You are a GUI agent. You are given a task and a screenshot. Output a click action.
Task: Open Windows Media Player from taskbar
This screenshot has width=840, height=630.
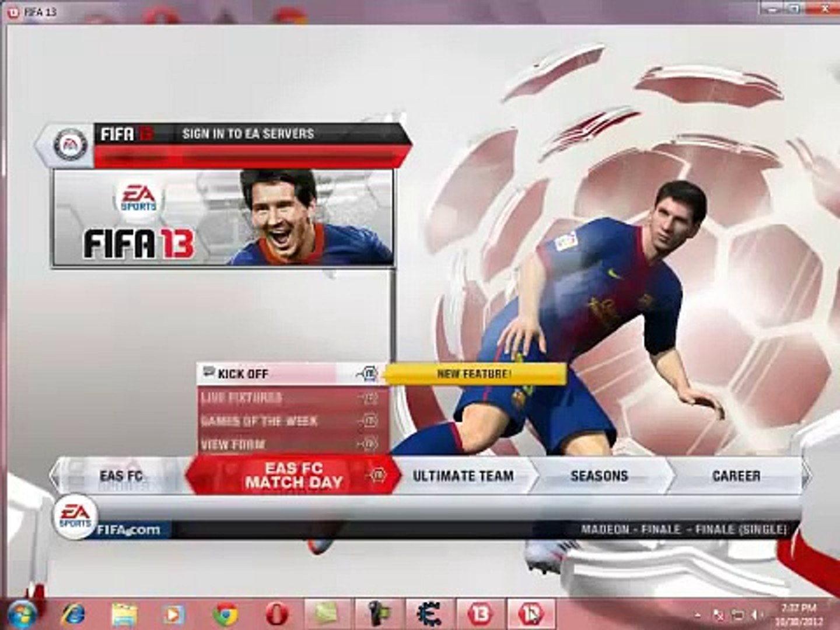click(x=173, y=614)
